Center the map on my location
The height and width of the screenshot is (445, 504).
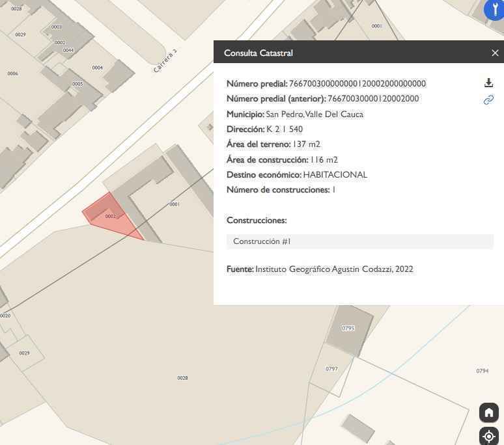[489, 437]
